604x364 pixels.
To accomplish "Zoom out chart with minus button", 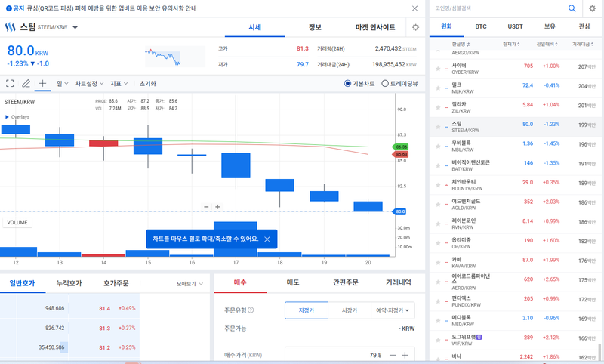I will [x=206, y=207].
